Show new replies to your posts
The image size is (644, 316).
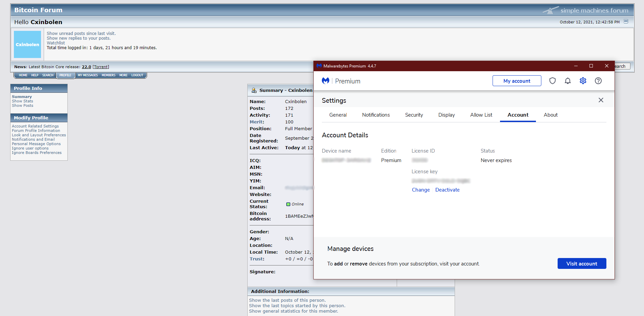79,38
